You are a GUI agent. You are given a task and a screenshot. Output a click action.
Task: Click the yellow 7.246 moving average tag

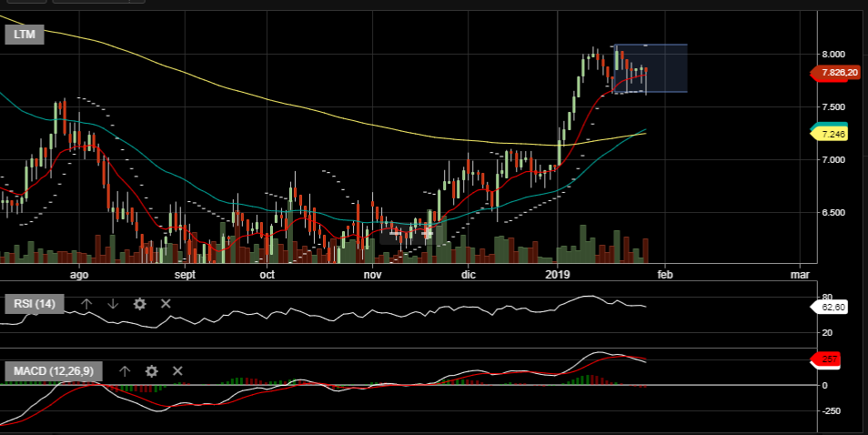click(829, 135)
